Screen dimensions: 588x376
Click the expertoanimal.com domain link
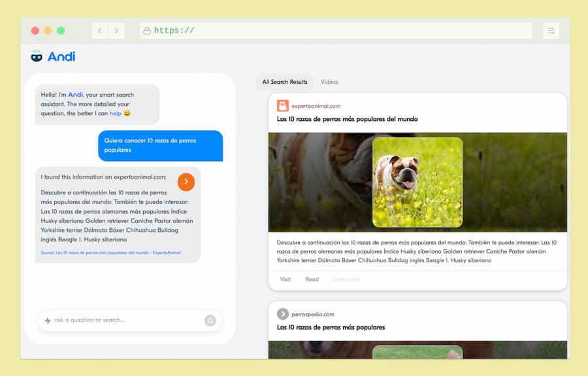point(316,106)
